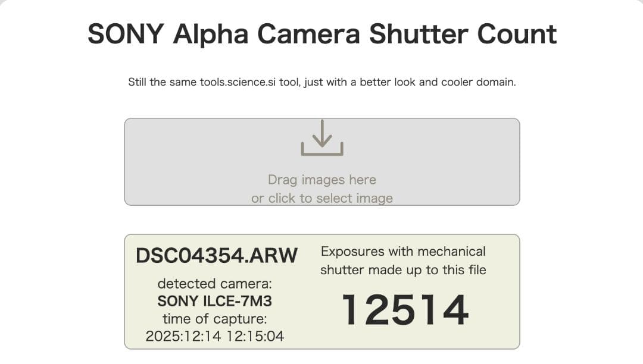Open the file picker via click-to-select area
The height and width of the screenshot is (364, 643).
click(321, 198)
